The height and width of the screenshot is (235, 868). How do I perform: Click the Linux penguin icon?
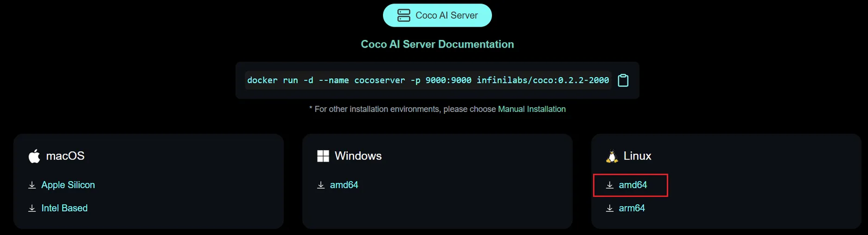[x=612, y=156]
